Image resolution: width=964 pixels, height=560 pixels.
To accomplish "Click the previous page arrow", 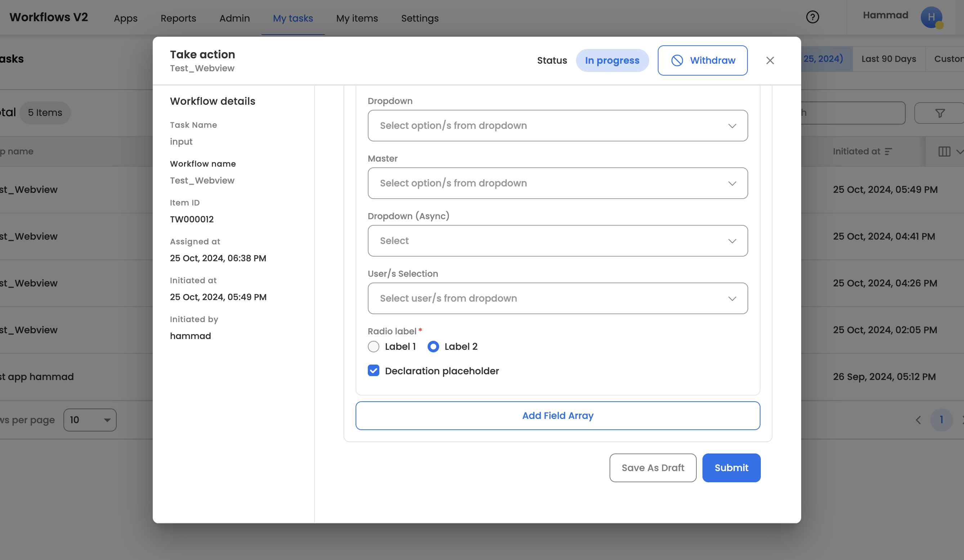I will tap(918, 420).
